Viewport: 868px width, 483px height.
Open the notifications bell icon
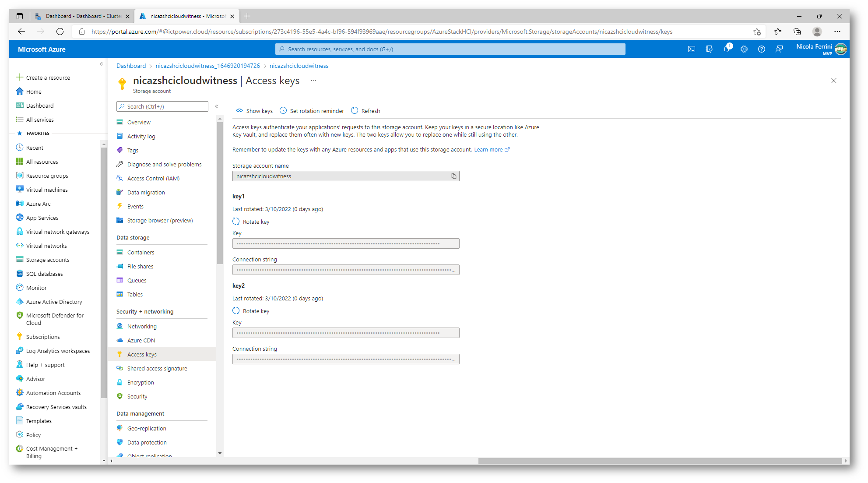(x=726, y=49)
